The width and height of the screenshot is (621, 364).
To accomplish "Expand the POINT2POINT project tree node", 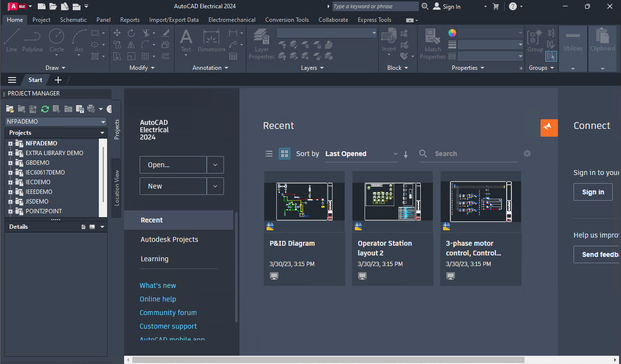I will point(10,211).
